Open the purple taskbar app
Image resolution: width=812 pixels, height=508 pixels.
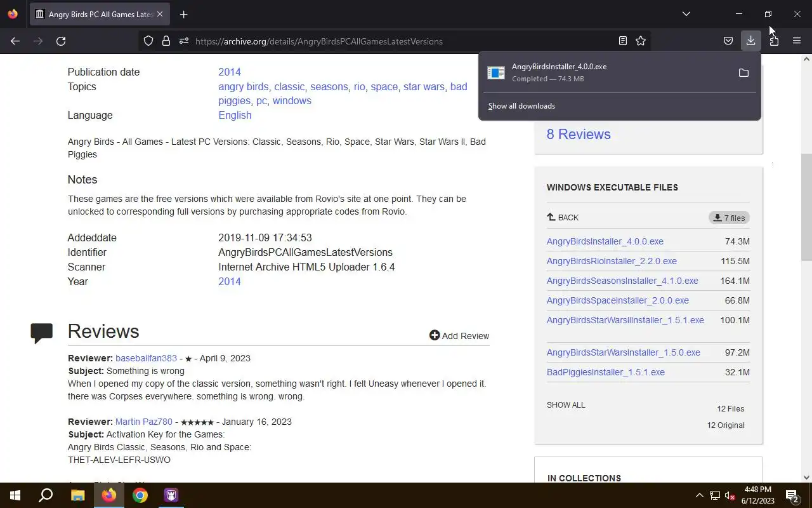tap(171, 495)
